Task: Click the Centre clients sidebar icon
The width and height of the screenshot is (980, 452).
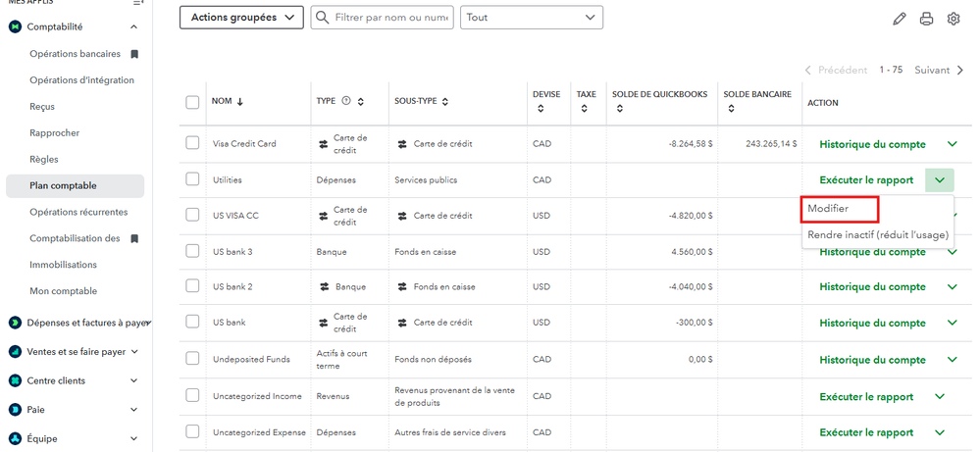Action: pos(15,380)
